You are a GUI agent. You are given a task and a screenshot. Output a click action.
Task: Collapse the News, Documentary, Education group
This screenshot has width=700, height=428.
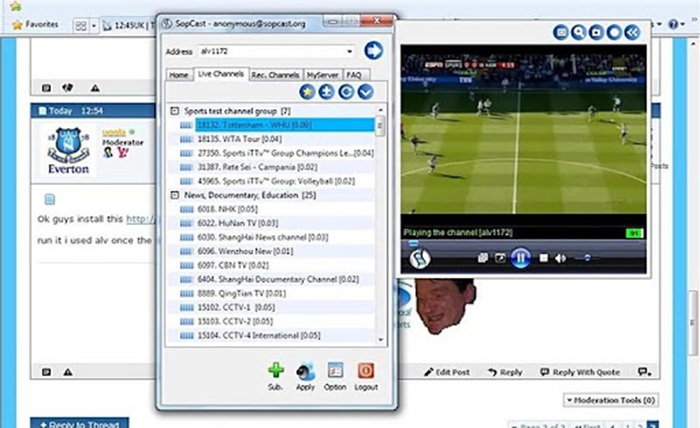pyautogui.click(x=175, y=195)
